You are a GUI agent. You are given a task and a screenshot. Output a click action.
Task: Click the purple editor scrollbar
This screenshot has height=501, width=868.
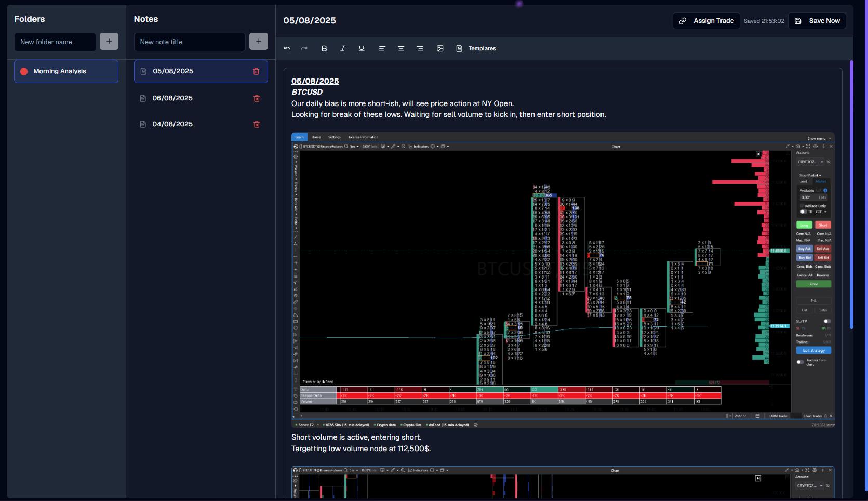pos(851,195)
